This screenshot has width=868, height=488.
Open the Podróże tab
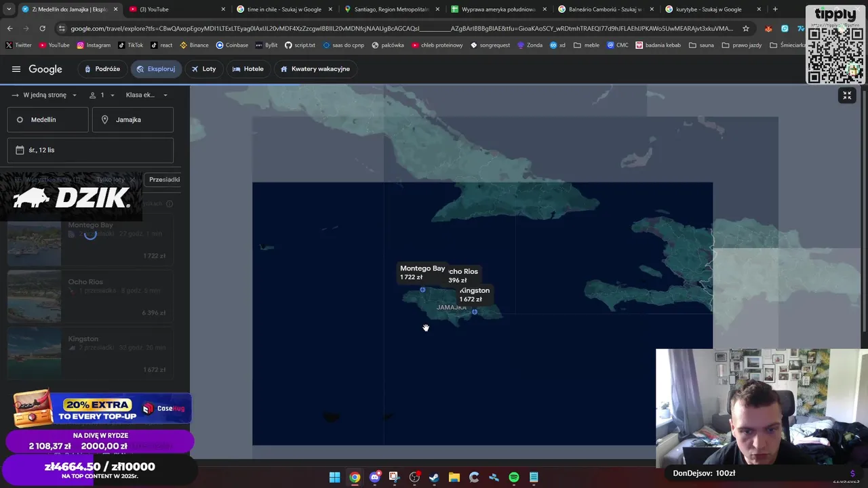102,69
